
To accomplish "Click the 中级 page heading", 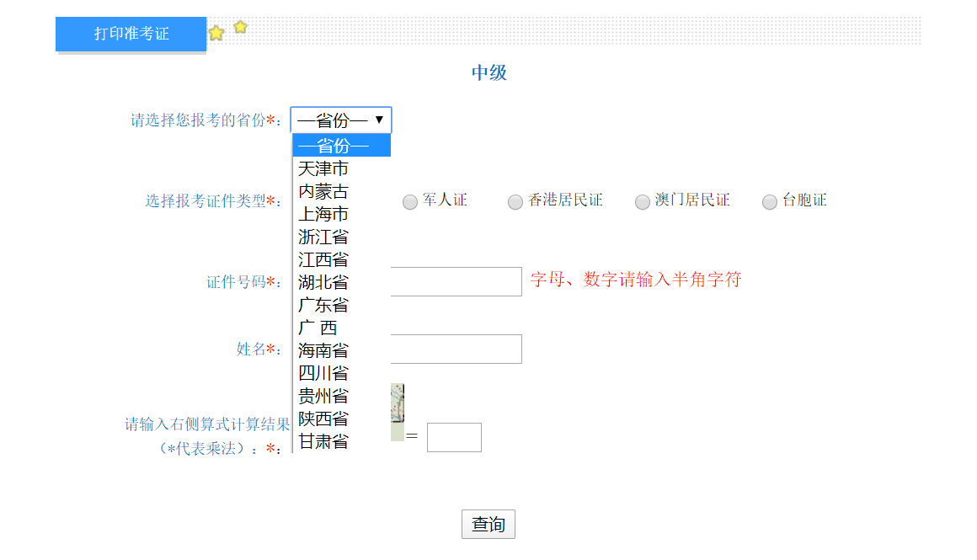I will pos(488,73).
